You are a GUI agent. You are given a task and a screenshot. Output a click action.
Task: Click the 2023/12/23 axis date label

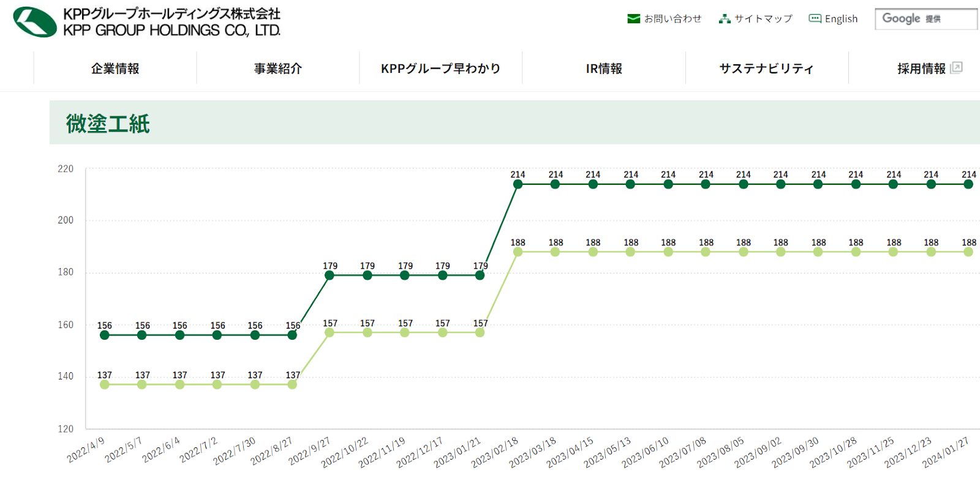point(908,452)
